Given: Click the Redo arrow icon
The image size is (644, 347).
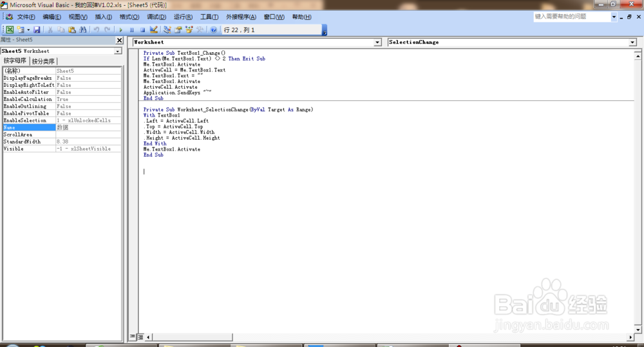Looking at the screenshot, I should coord(107,30).
